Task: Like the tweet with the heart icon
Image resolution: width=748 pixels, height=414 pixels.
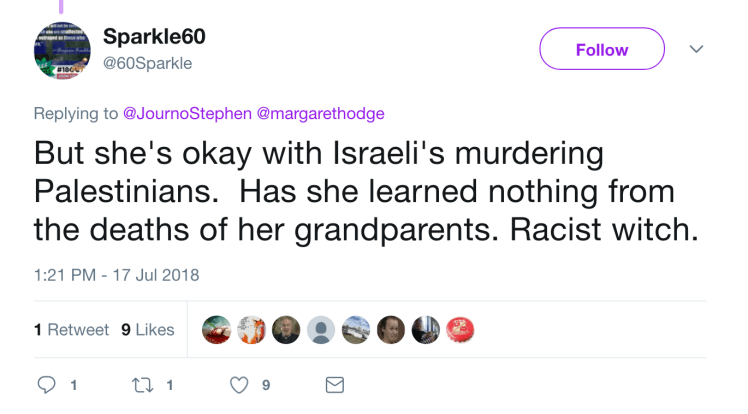Action: (x=239, y=385)
